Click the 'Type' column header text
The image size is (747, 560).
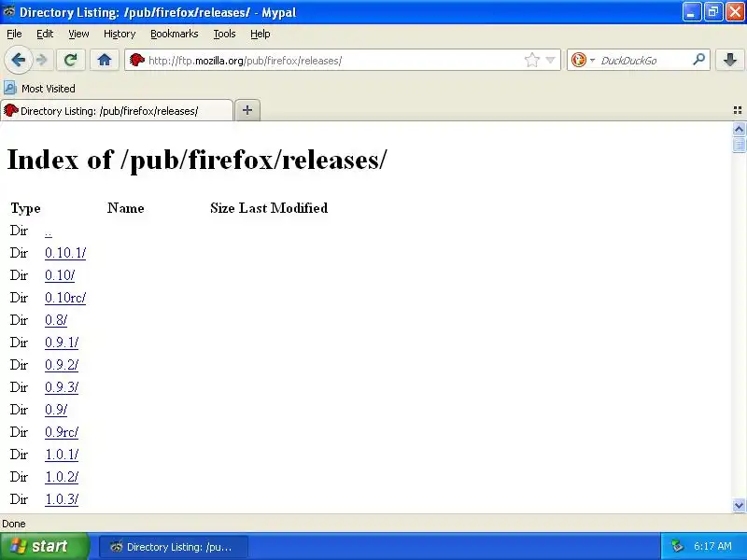tap(26, 208)
